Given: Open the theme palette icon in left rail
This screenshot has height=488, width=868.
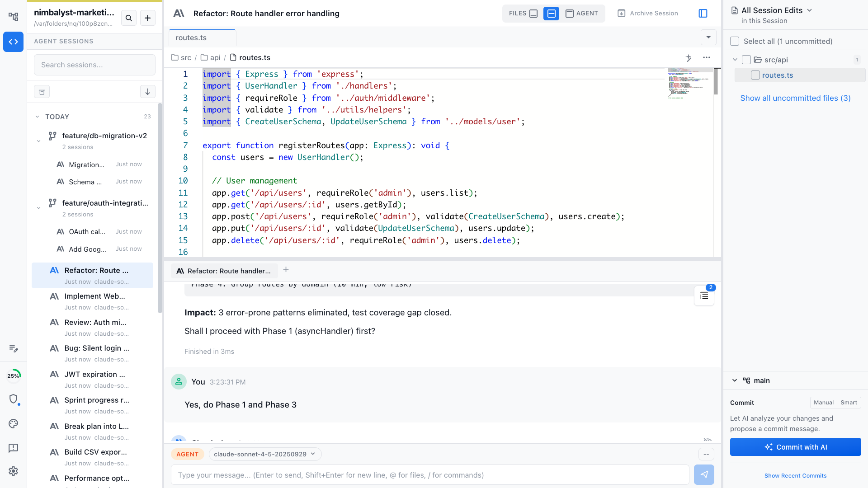Looking at the screenshot, I should (13, 423).
